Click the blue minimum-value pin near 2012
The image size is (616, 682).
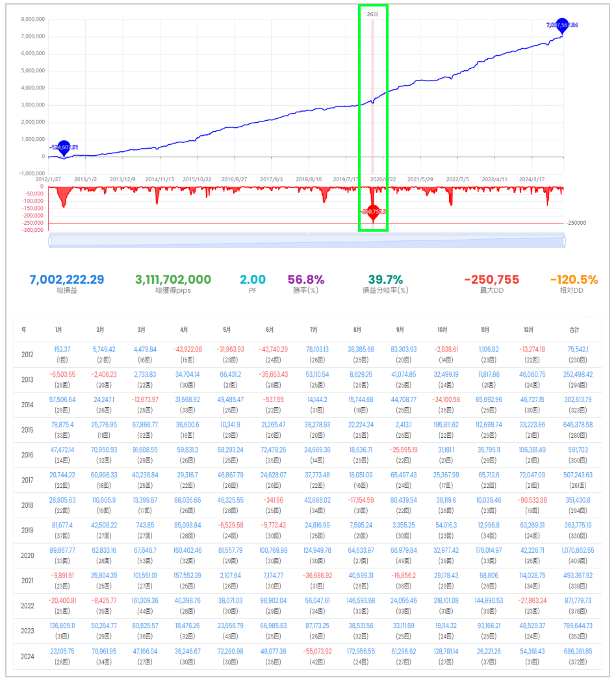pos(64,147)
